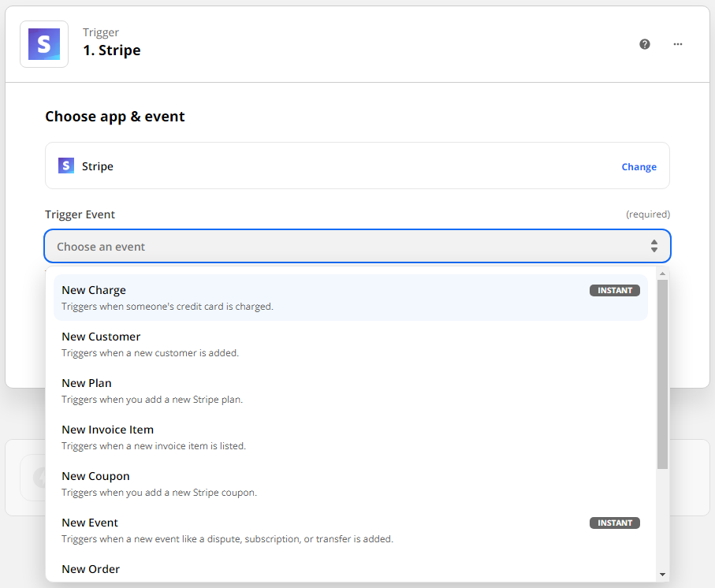Click the small Stripe icon beside the app name
Image resolution: width=715 pixels, height=588 pixels.
[x=66, y=166]
